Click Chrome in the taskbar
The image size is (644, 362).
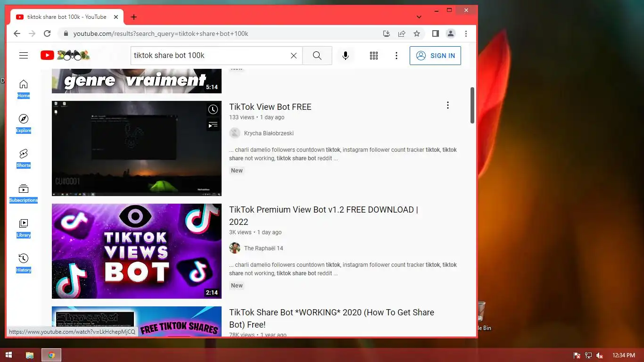tap(51, 355)
